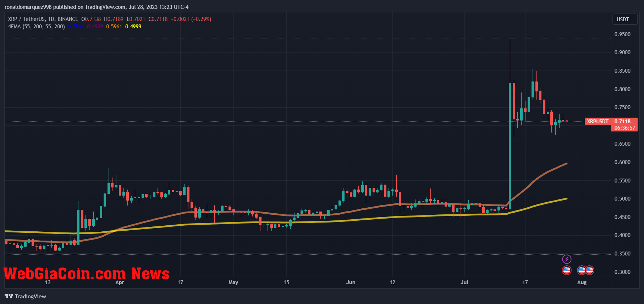Click the 13 date label on the time axis
This screenshot has height=304, width=644.
pos(48,282)
